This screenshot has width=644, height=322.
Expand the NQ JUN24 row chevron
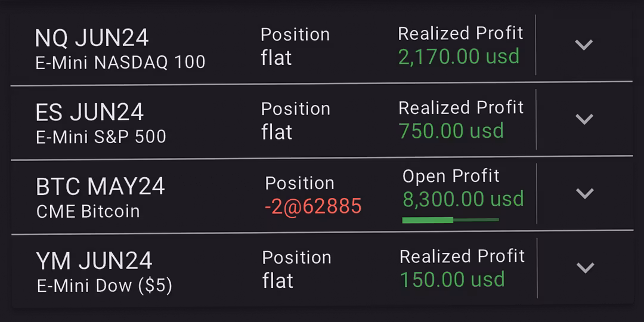(583, 45)
